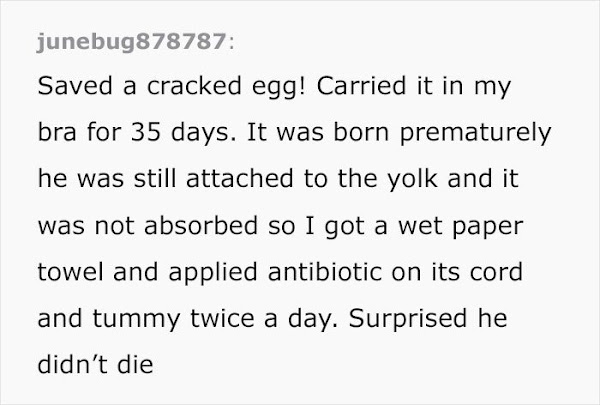Click the word "tummy"
The width and height of the screenshot is (600, 405).
pos(132,319)
